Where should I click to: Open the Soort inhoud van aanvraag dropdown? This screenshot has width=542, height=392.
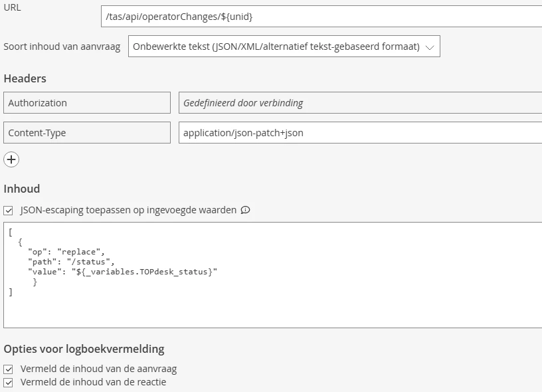click(x=284, y=47)
